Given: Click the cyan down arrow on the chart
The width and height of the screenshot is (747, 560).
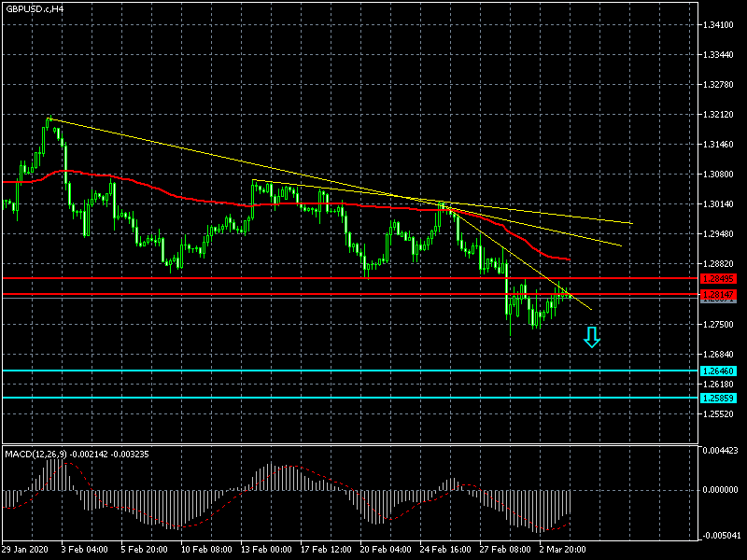Looking at the screenshot, I should [591, 337].
